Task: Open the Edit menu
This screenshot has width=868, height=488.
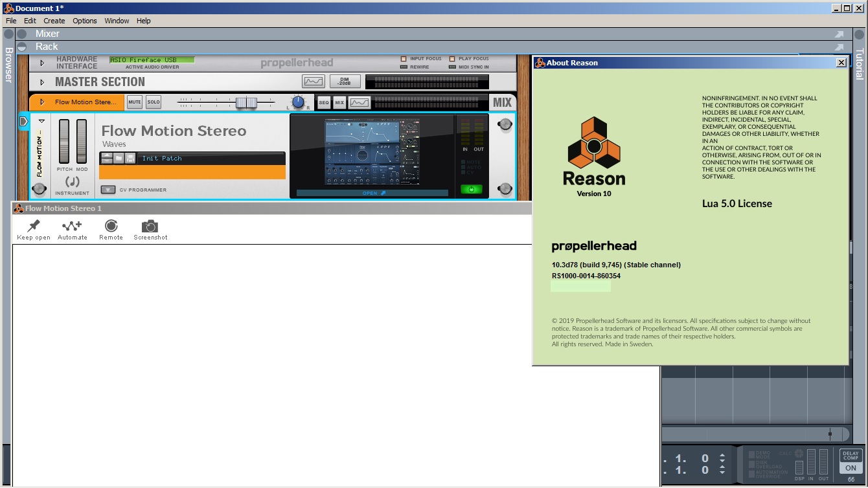Action: click(x=30, y=21)
